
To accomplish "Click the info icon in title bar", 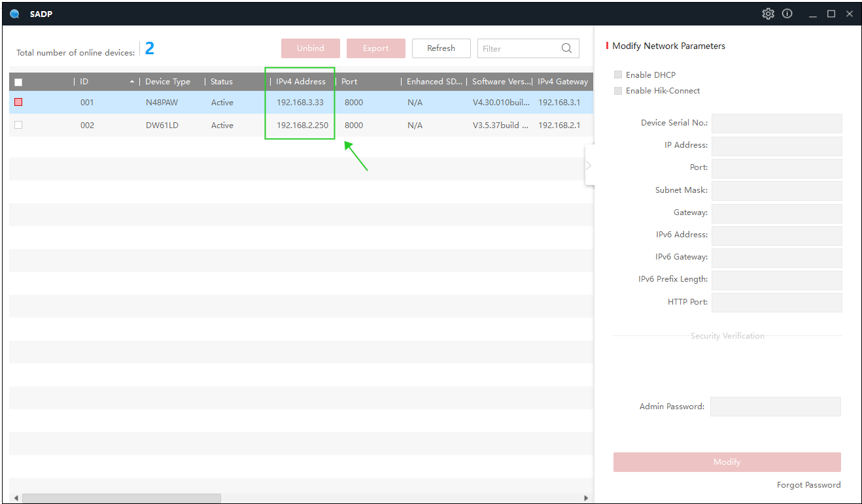I will [787, 14].
